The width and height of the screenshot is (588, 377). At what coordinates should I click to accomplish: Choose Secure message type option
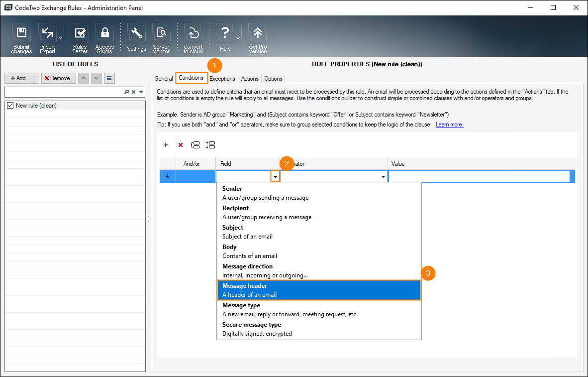[319, 329]
